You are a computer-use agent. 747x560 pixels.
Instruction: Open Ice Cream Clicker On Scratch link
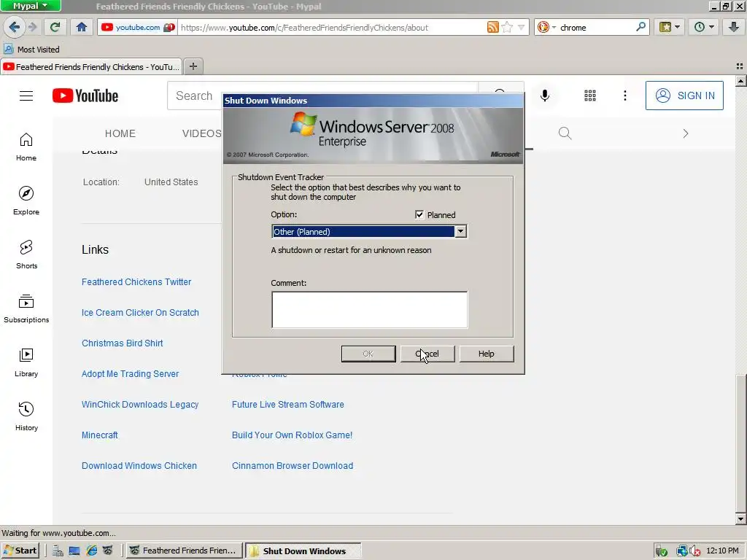pos(140,312)
